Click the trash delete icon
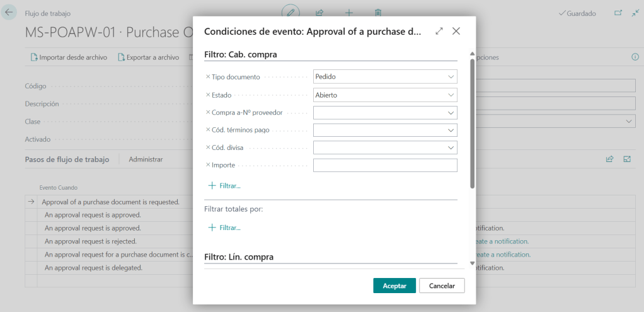This screenshot has width=644, height=312. [378, 13]
